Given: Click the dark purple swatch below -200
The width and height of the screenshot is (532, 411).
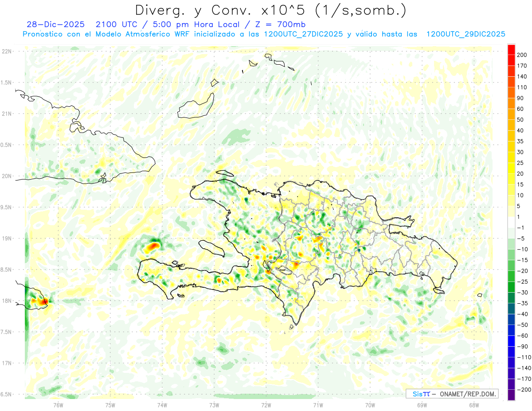Looking at the screenshot, I should [511, 395].
